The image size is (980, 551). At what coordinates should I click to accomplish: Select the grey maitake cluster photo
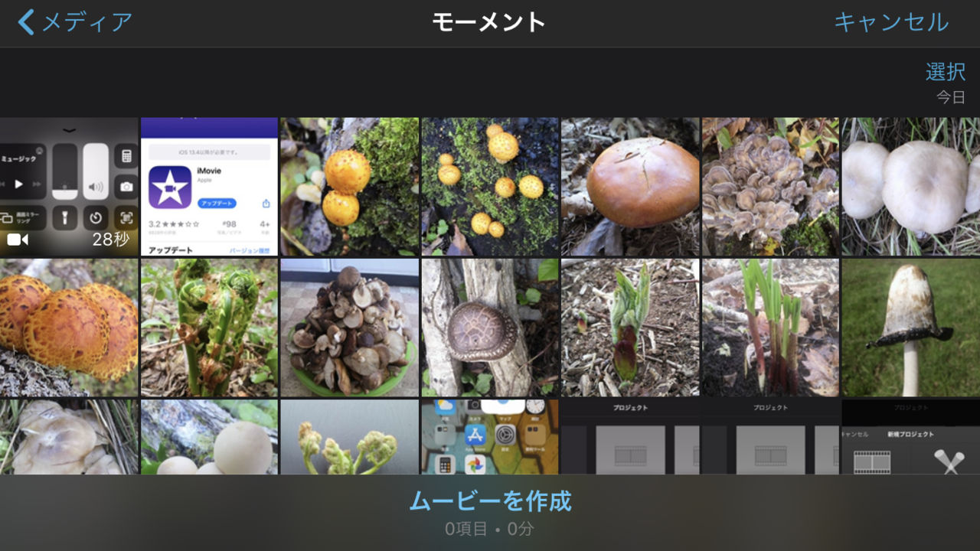click(x=771, y=186)
